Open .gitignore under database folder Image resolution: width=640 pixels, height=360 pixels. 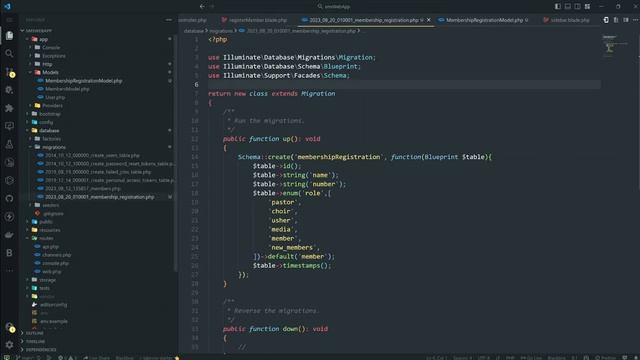53,213
